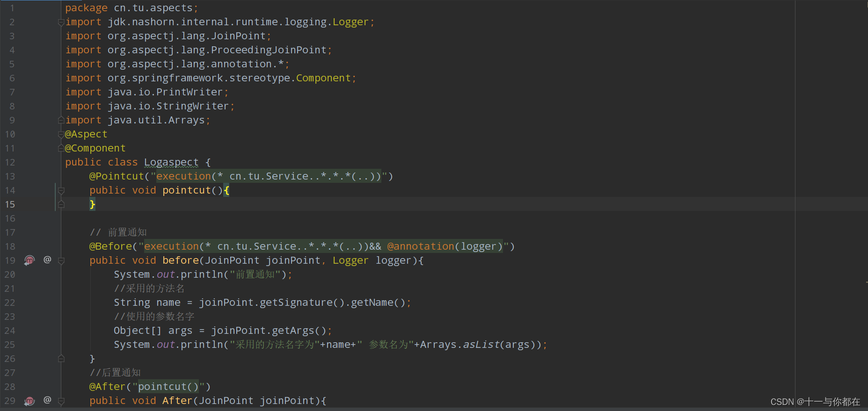Click the Logger parameter type on line 19
This screenshot has height=411, width=868.
(x=350, y=260)
